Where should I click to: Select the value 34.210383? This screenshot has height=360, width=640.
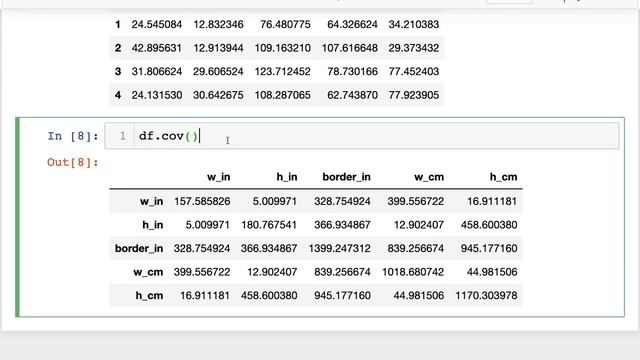(414, 24)
